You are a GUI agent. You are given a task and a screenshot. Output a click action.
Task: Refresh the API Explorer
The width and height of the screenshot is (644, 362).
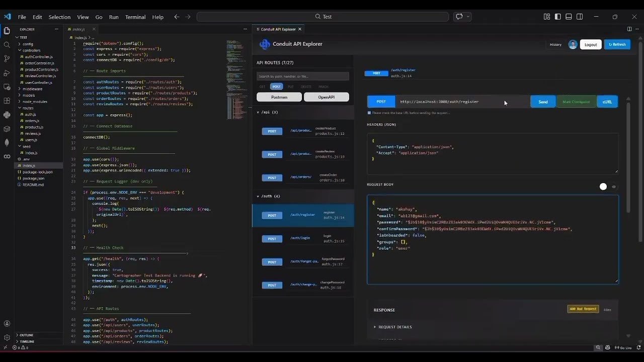[x=617, y=44]
